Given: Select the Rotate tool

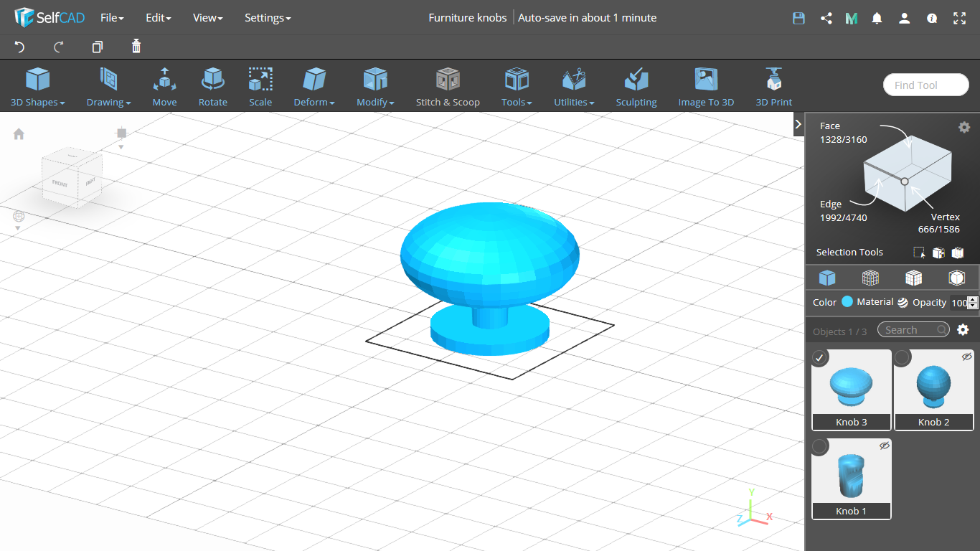Looking at the screenshot, I should [213, 87].
